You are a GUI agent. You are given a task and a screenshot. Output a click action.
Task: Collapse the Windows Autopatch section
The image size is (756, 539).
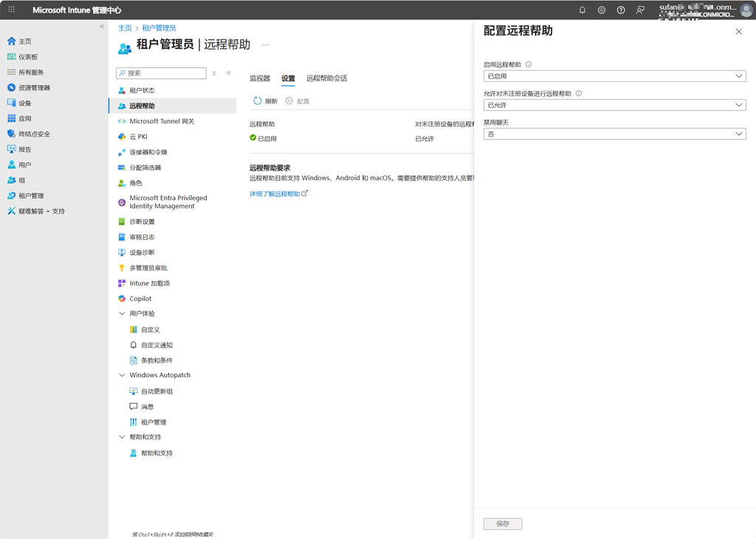tap(122, 375)
